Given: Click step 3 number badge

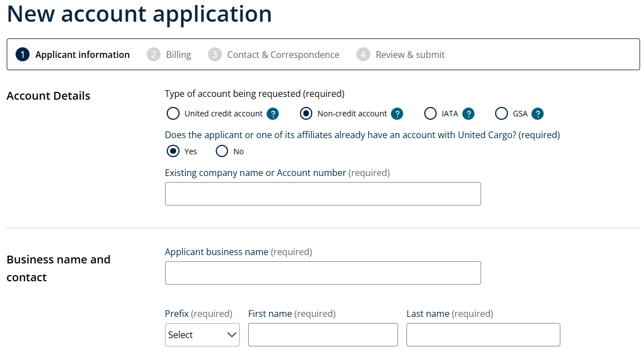Looking at the screenshot, I should 215,55.
